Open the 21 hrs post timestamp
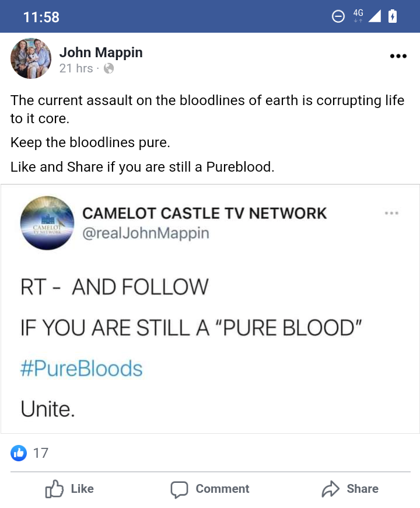 click(x=76, y=68)
